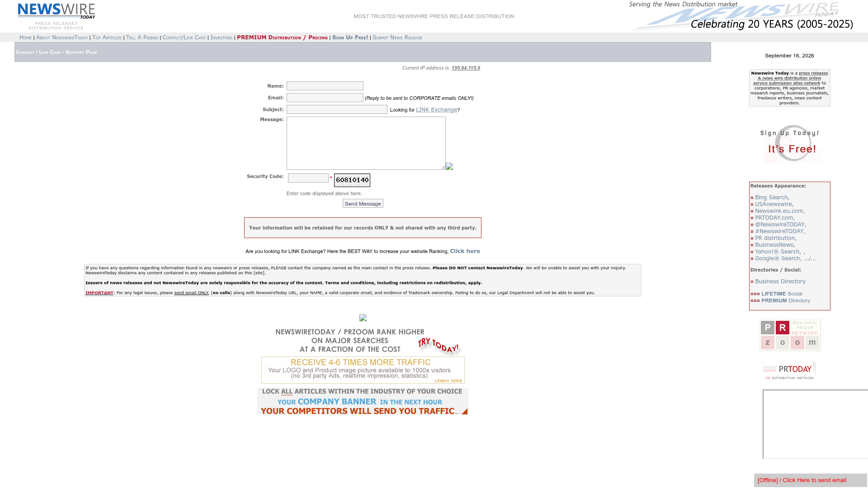
Task: Focus the Security Code input field
Action: click(x=308, y=178)
